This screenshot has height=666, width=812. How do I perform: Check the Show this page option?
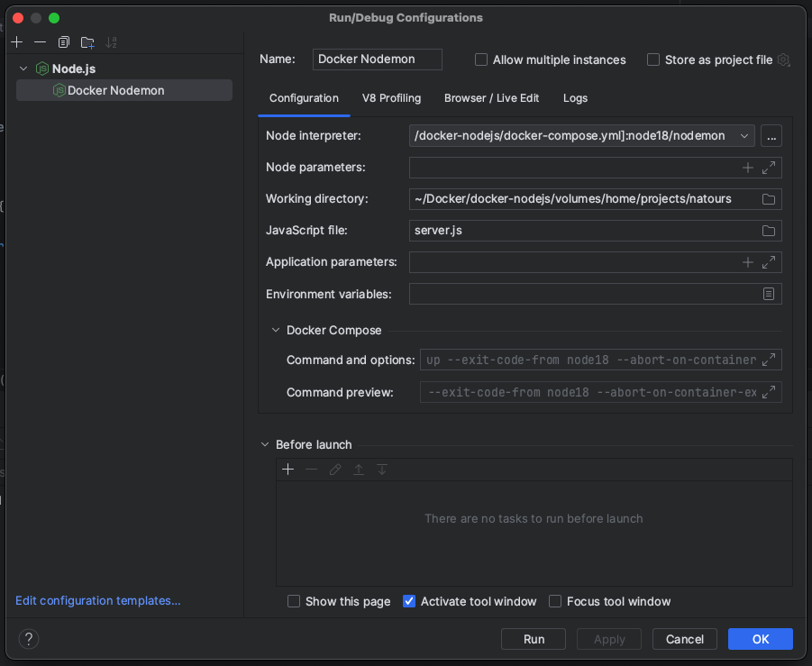(294, 601)
